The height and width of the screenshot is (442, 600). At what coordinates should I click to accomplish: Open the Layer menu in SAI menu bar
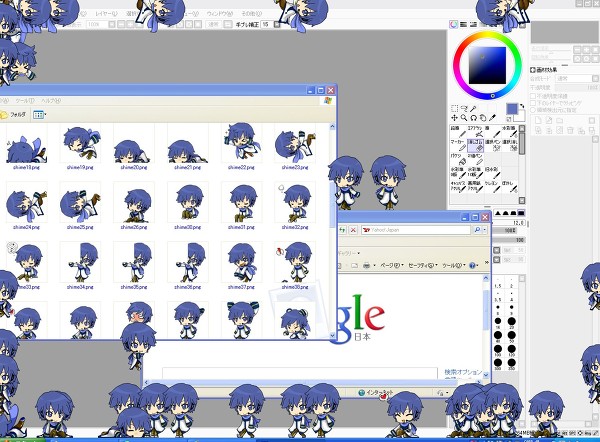(106, 13)
